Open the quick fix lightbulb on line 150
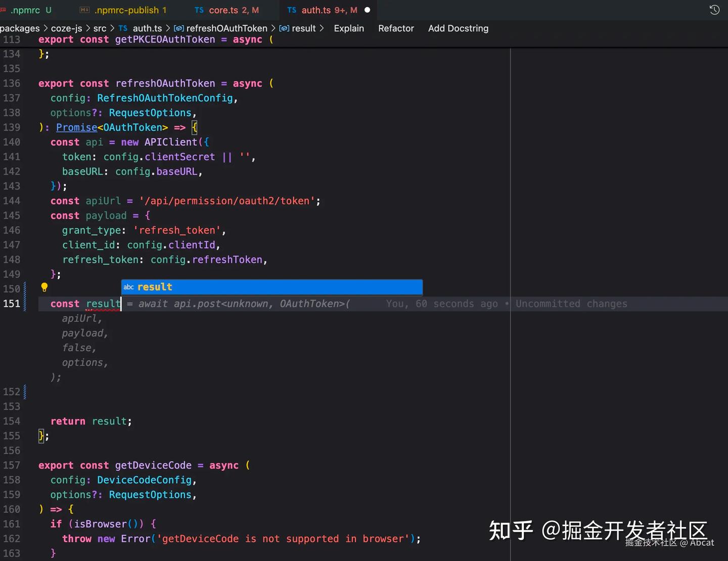728x561 pixels. [x=44, y=287]
